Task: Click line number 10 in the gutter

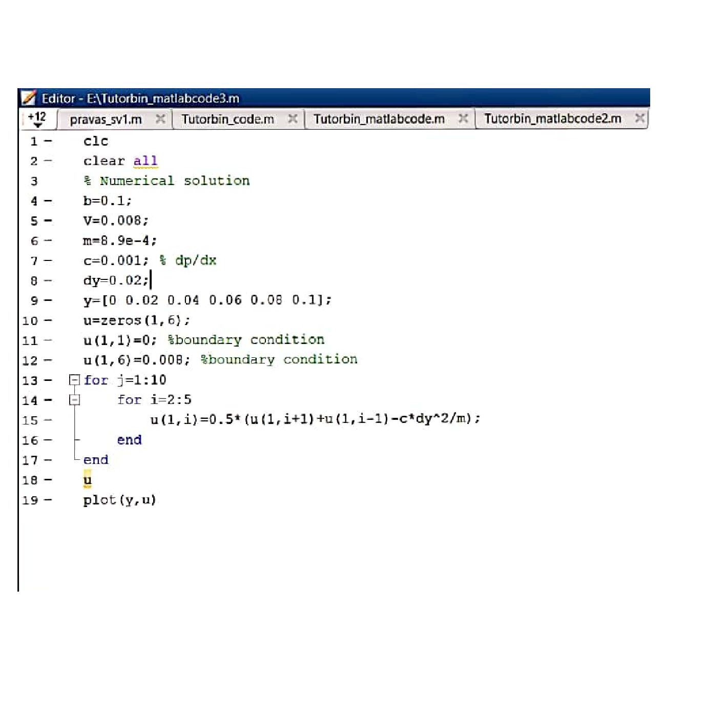Action: [x=30, y=321]
